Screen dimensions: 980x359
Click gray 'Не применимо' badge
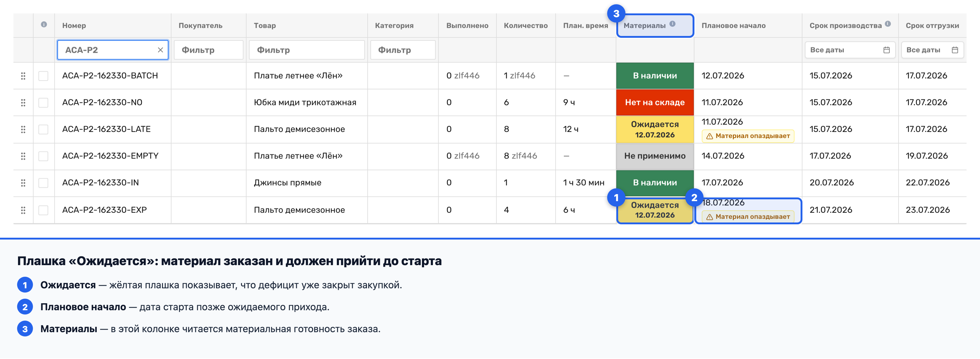point(655,156)
